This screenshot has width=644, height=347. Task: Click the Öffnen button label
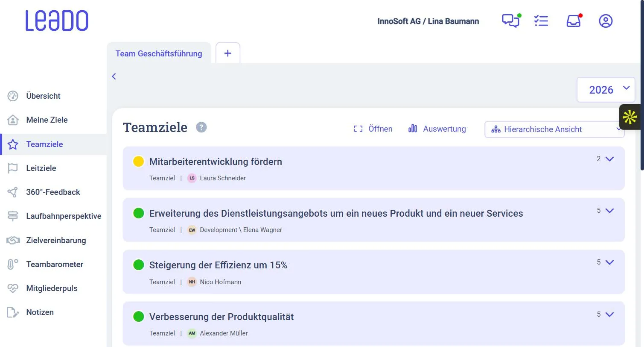click(380, 129)
